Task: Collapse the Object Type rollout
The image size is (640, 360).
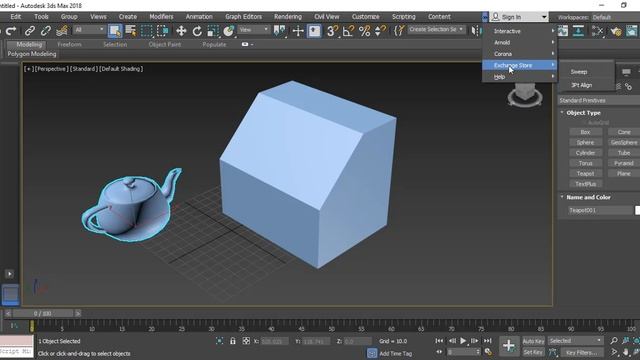Action: pyautogui.click(x=583, y=113)
